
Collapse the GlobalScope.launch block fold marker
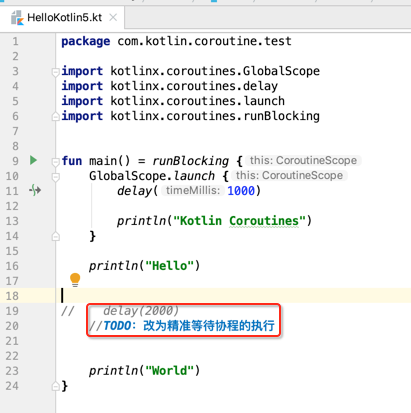56,177
